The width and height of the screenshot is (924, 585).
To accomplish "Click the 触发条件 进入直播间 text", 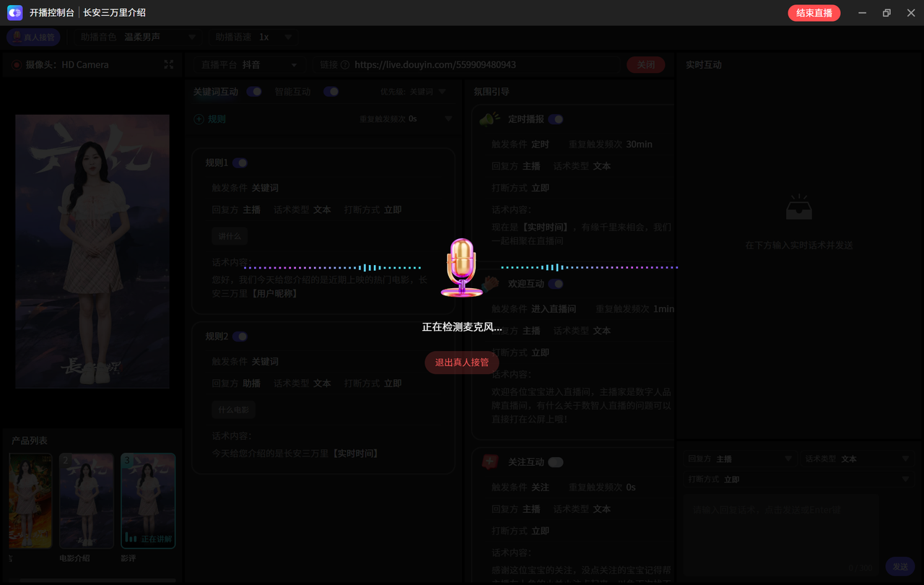I will pos(534,309).
